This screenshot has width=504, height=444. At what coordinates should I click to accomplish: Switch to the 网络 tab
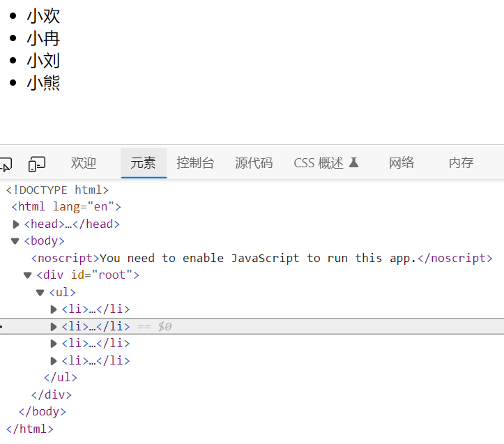tap(402, 163)
